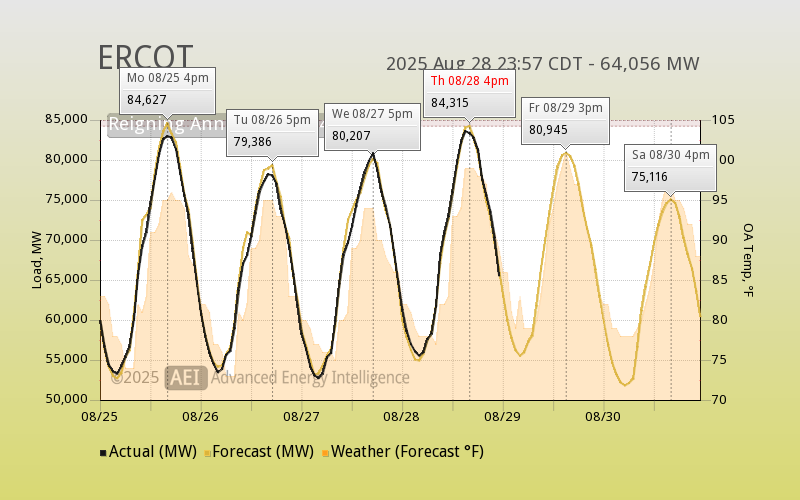Image resolution: width=800 pixels, height=500 pixels.
Task: Click the 55,000 load axis label
Action: [66, 359]
